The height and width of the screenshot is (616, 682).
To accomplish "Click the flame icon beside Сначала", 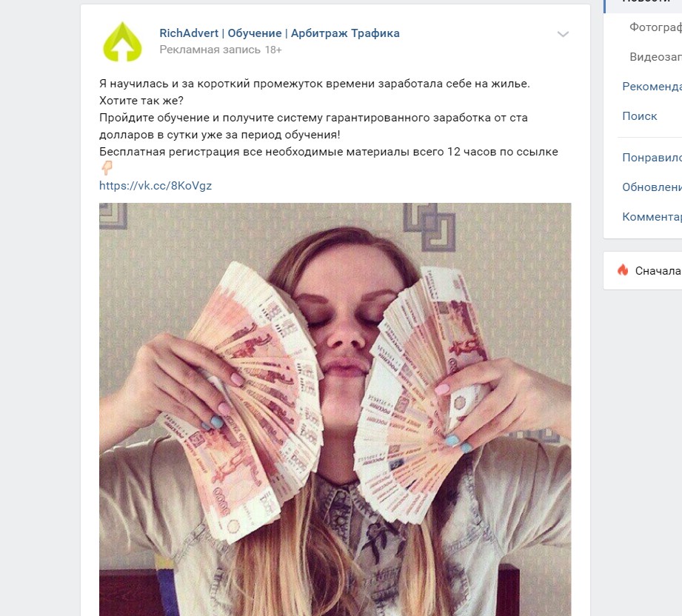I will tap(623, 270).
